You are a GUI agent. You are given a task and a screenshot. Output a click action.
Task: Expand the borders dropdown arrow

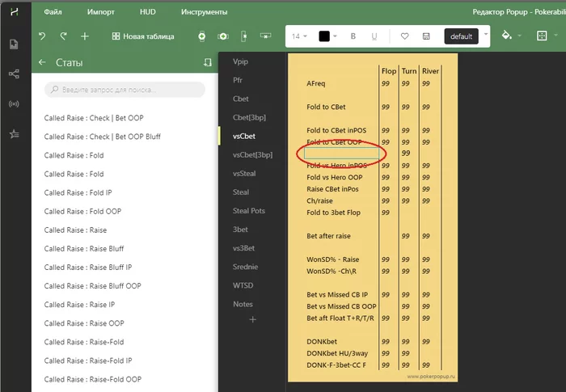555,36
